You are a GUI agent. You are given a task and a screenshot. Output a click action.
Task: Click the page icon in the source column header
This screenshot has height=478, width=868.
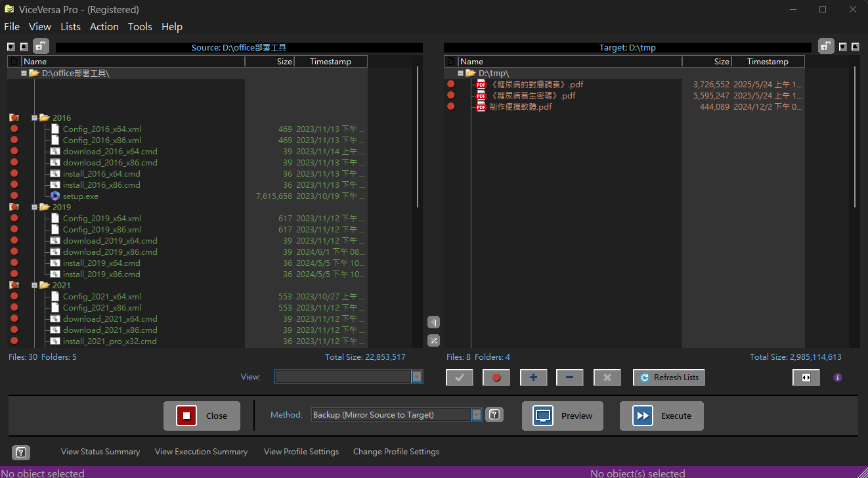tap(14, 61)
